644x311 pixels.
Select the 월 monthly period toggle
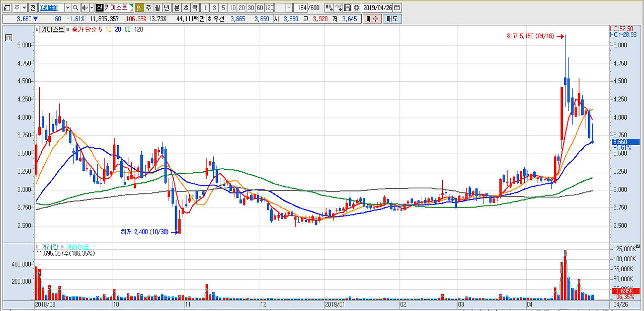(157, 8)
